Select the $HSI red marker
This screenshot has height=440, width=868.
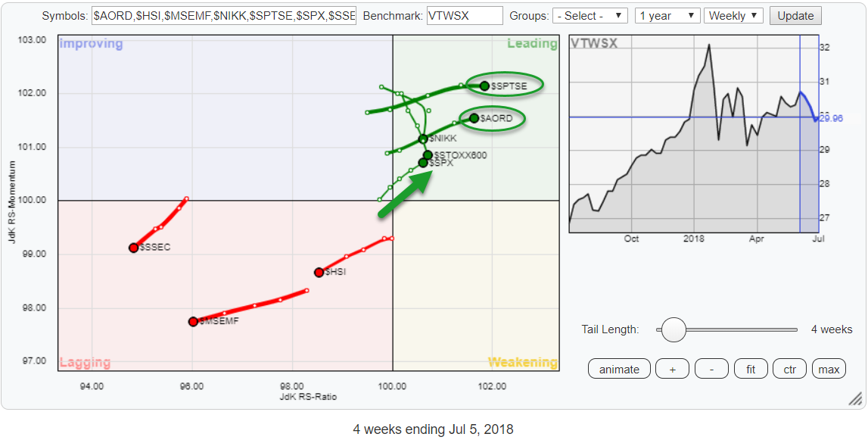click(x=319, y=272)
